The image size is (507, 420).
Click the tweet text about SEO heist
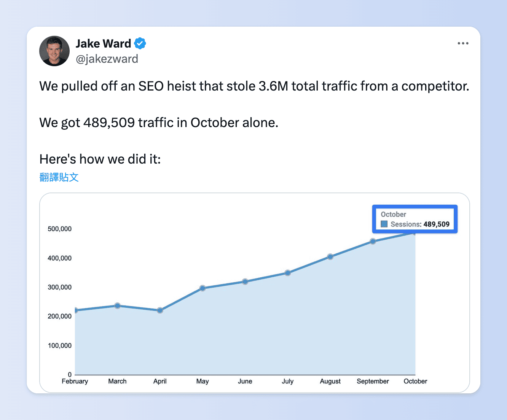point(254,86)
